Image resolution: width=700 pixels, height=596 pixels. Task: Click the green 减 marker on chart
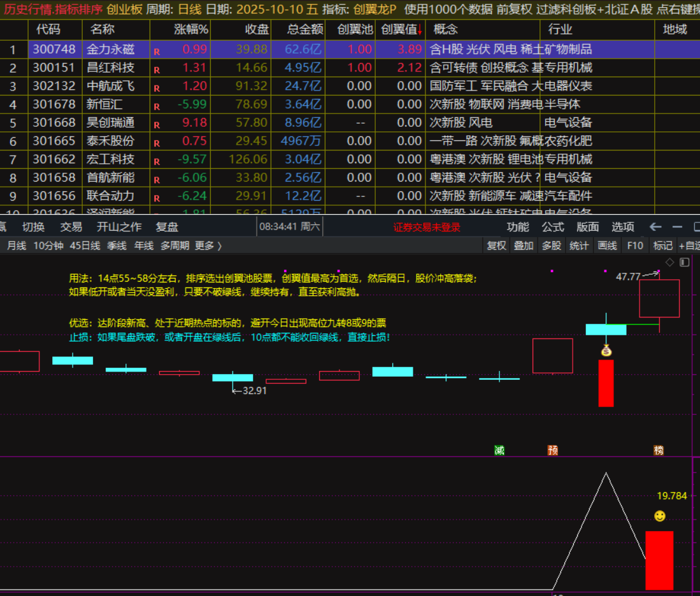coord(499,450)
